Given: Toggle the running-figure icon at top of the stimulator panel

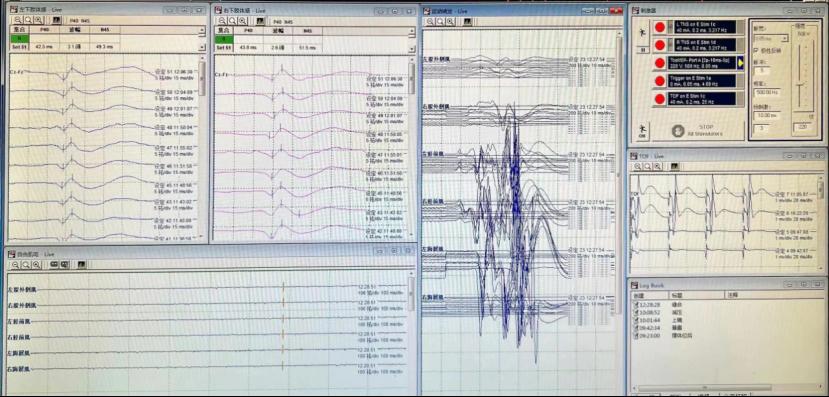Looking at the screenshot, I should click(642, 33).
